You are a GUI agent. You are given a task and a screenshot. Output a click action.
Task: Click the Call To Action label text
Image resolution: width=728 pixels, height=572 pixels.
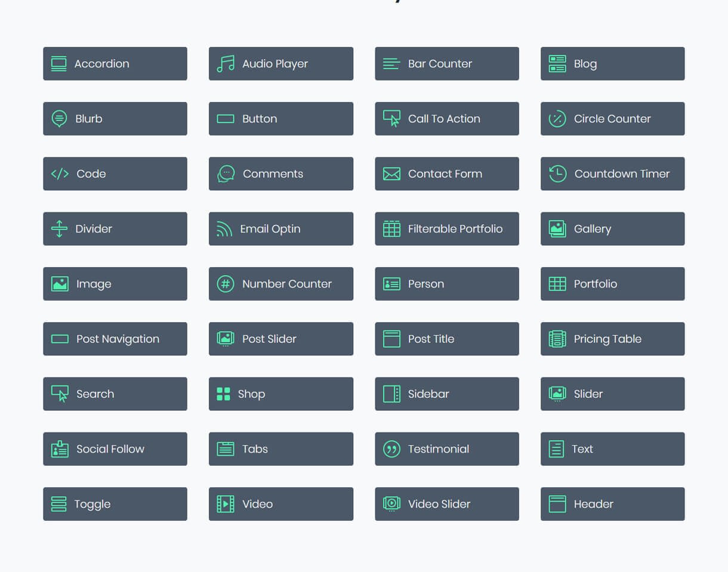click(x=444, y=119)
